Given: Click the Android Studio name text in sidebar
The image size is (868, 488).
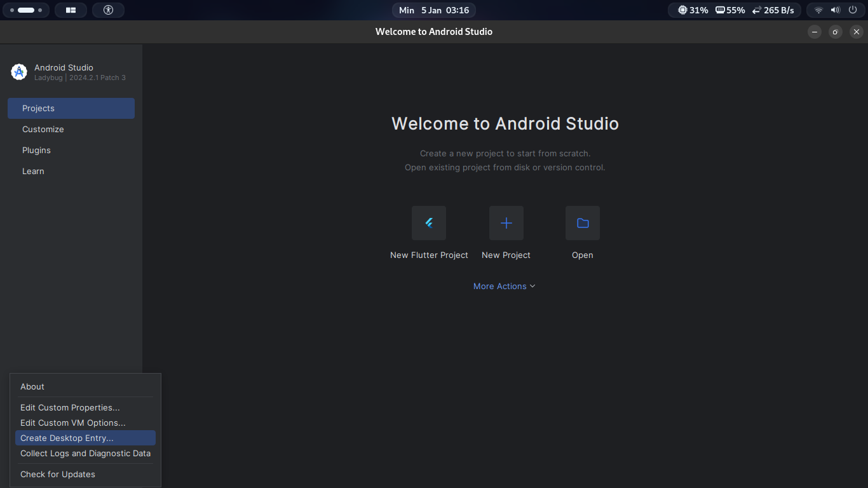Looking at the screenshot, I should (x=64, y=67).
